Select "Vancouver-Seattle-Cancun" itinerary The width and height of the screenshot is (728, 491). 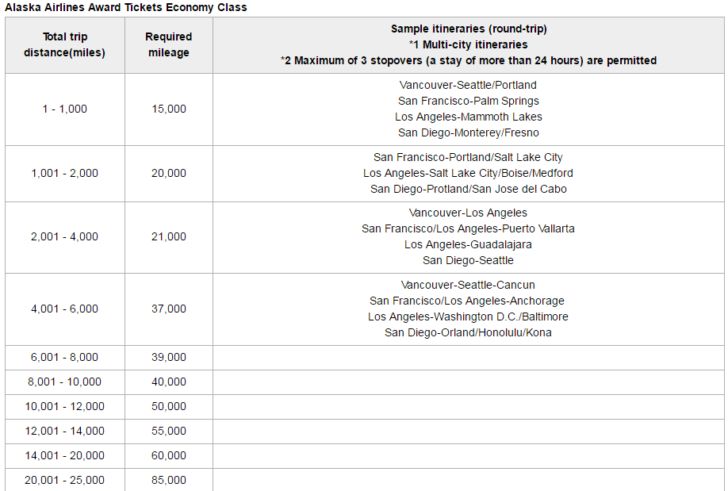coord(468,285)
